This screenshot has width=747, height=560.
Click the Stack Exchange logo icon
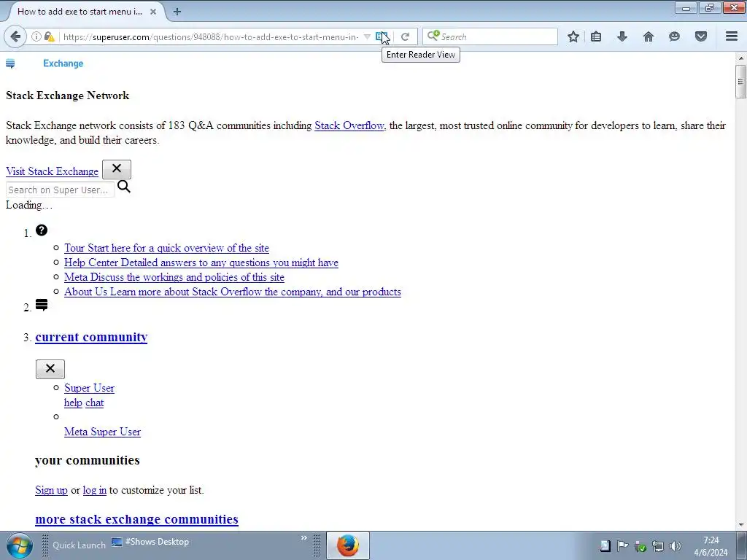(10, 63)
